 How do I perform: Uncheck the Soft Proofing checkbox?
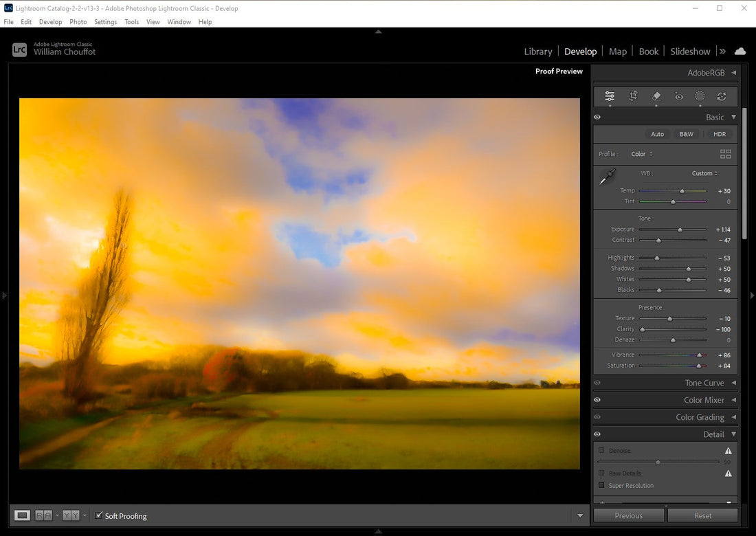pyautogui.click(x=99, y=515)
